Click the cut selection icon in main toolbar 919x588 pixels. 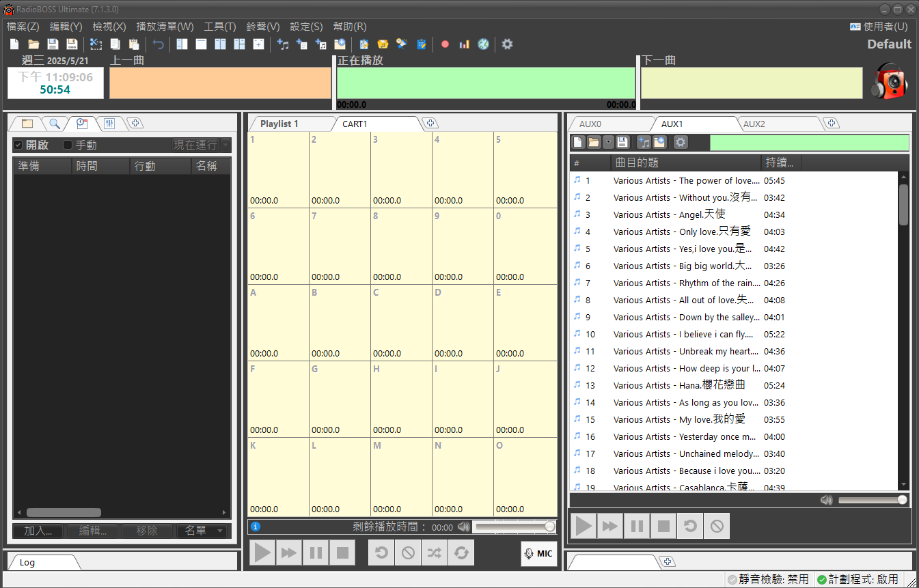[96, 44]
